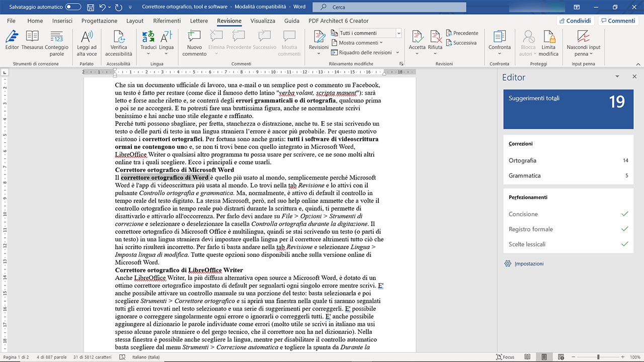Open undo history dropdown arrow
Screen dimensions: 644x362
(110, 7)
